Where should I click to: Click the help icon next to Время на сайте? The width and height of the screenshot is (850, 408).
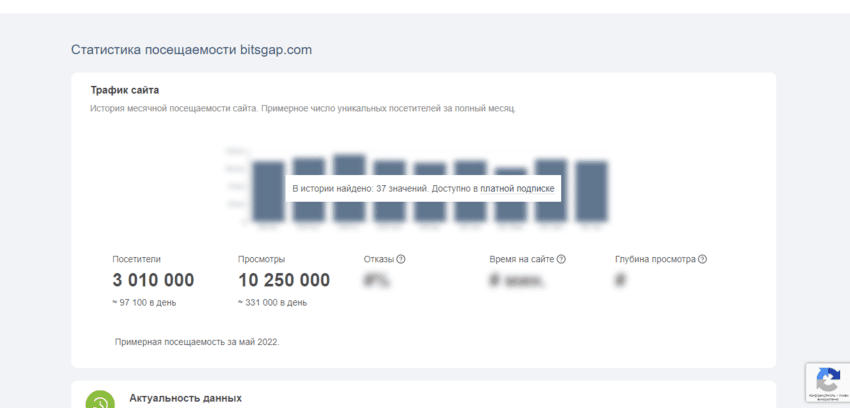(561, 259)
